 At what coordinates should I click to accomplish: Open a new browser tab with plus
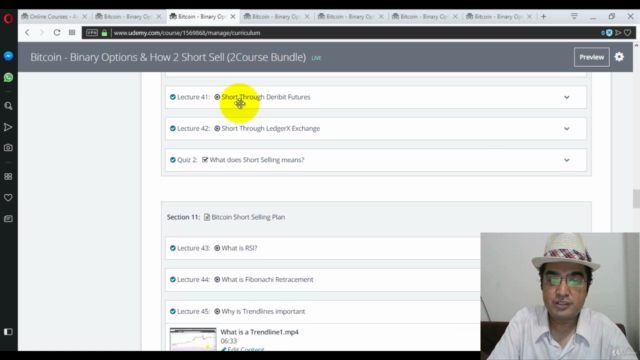(x=543, y=17)
